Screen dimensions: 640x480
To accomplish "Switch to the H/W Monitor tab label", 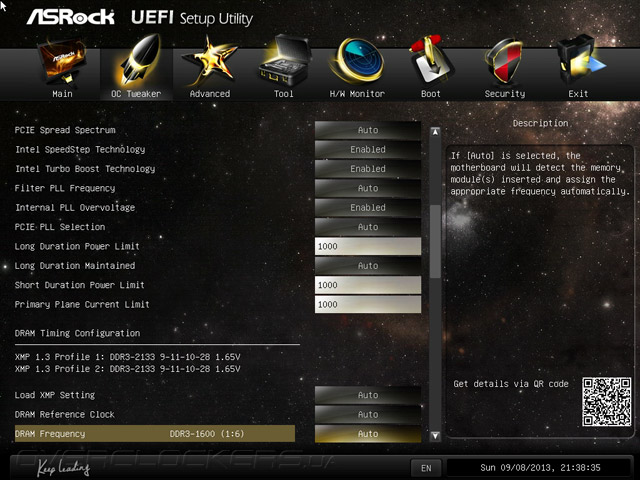I will pyautogui.click(x=357, y=94).
